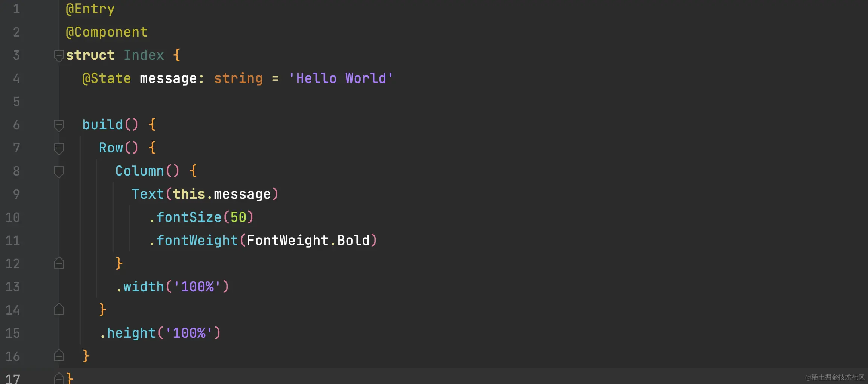Click the 'Hello World' string literal

coord(341,78)
